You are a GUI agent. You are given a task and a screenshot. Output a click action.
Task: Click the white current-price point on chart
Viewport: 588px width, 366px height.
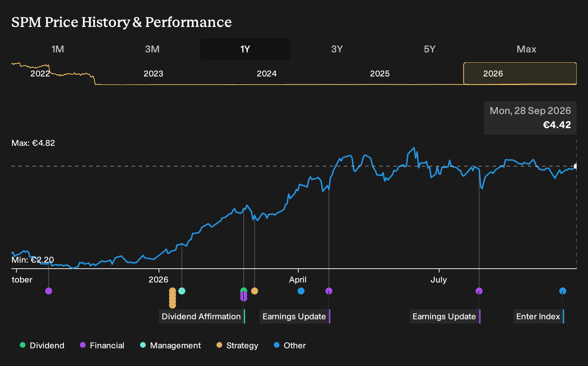576,166
